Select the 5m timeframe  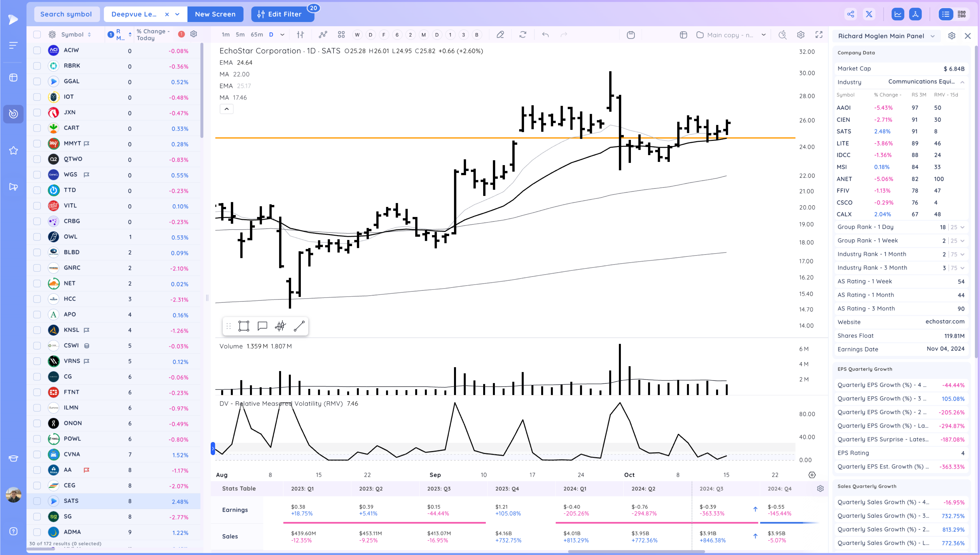[x=240, y=35]
